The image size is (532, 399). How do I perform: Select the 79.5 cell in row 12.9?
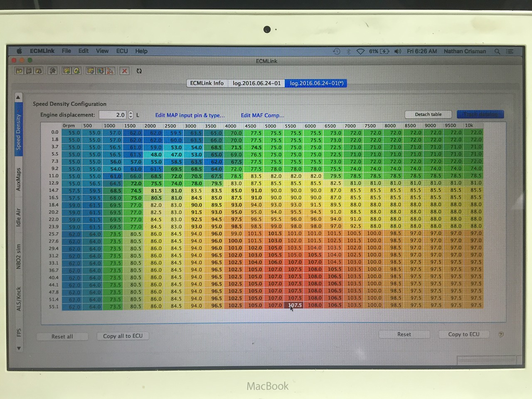point(214,183)
